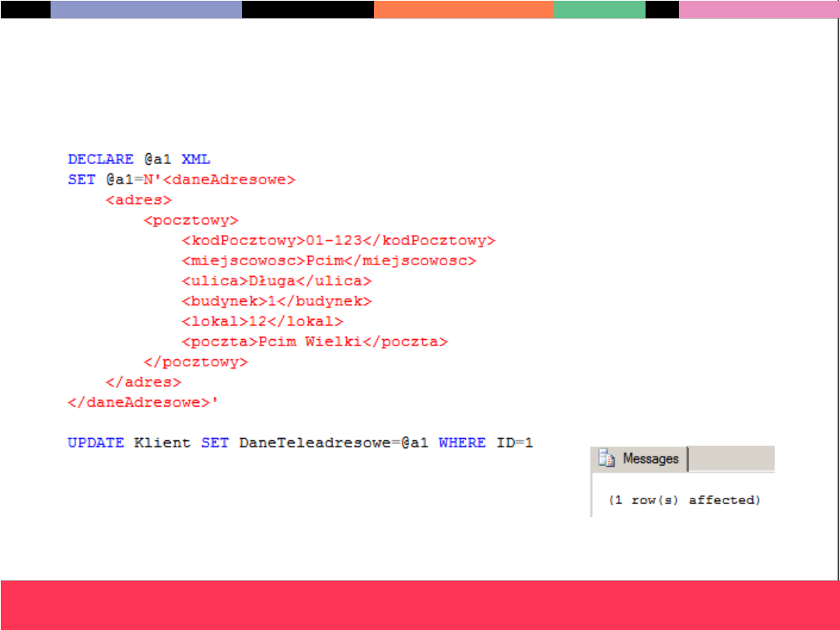Click the ulica line with Długa
This screenshot has height=630, width=840.
276,281
